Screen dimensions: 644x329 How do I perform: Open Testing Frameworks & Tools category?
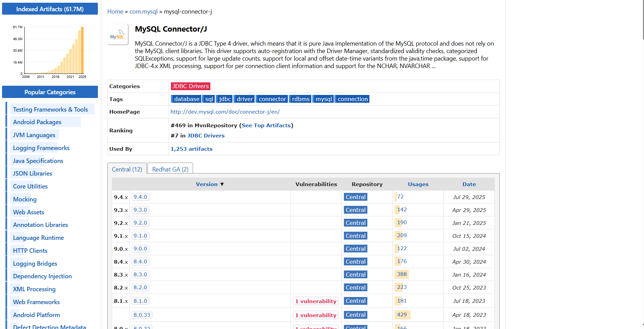[x=50, y=109]
